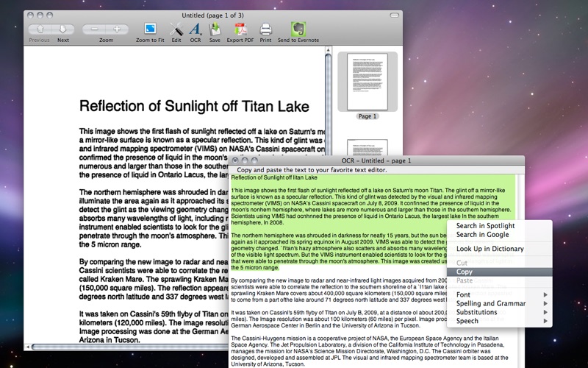Image resolution: width=588 pixels, height=368 pixels.
Task: Expand the Speech submenu
Action: coord(500,321)
